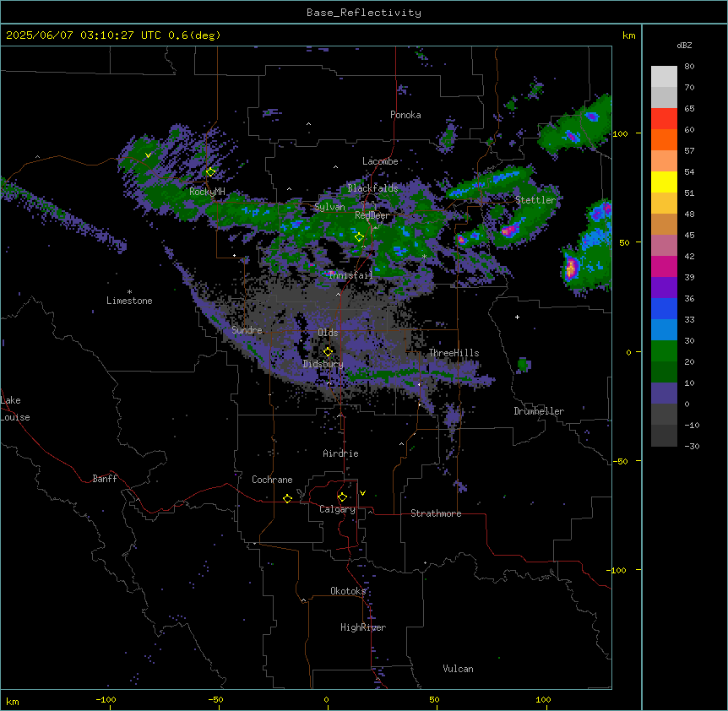Click the Blackfalds town label
Image resolution: width=728 pixels, height=711 pixels.
coord(372,188)
